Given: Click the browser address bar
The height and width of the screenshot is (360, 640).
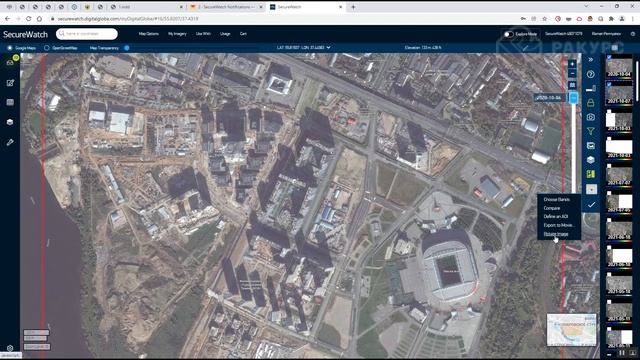Looking at the screenshot, I should [x=286, y=19].
